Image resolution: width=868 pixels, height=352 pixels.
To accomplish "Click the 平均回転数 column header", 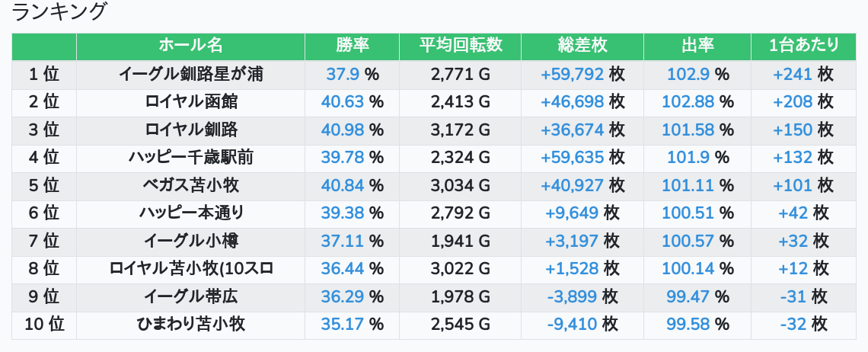I will (x=460, y=46).
